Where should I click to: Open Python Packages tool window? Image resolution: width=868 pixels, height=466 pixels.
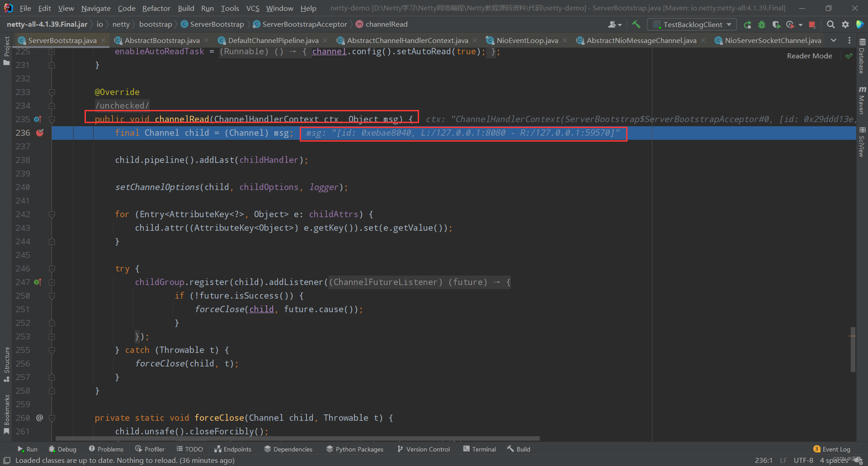[x=355, y=449]
